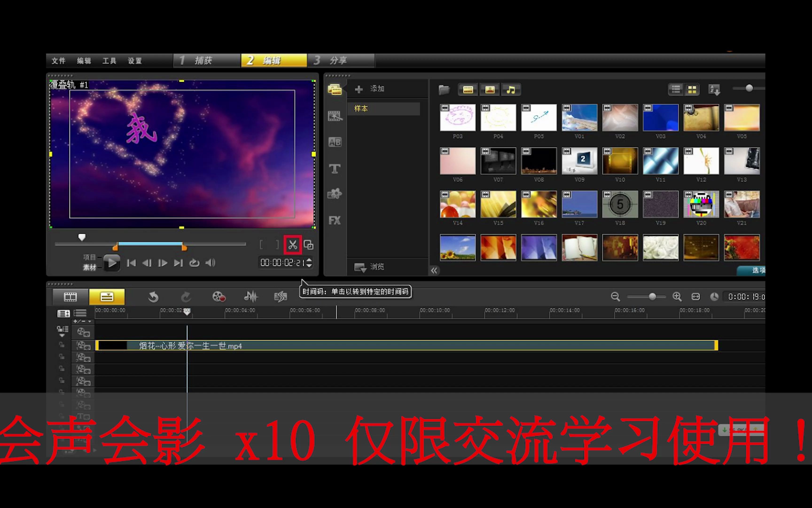Select the V18 countdown thumbnail
Screen dimensions: 812x508
pyautogui.click(x=620, y=204)
